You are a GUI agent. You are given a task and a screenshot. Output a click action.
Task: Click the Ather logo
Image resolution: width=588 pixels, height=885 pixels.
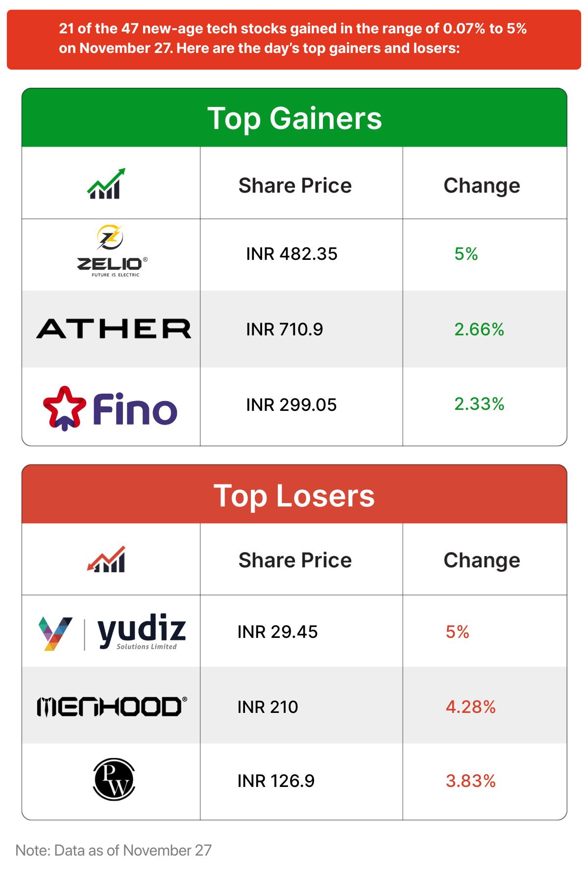point(113,329)
